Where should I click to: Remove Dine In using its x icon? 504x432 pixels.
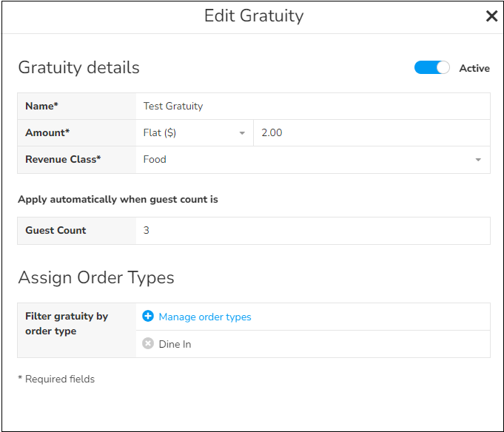click(148, 344)
